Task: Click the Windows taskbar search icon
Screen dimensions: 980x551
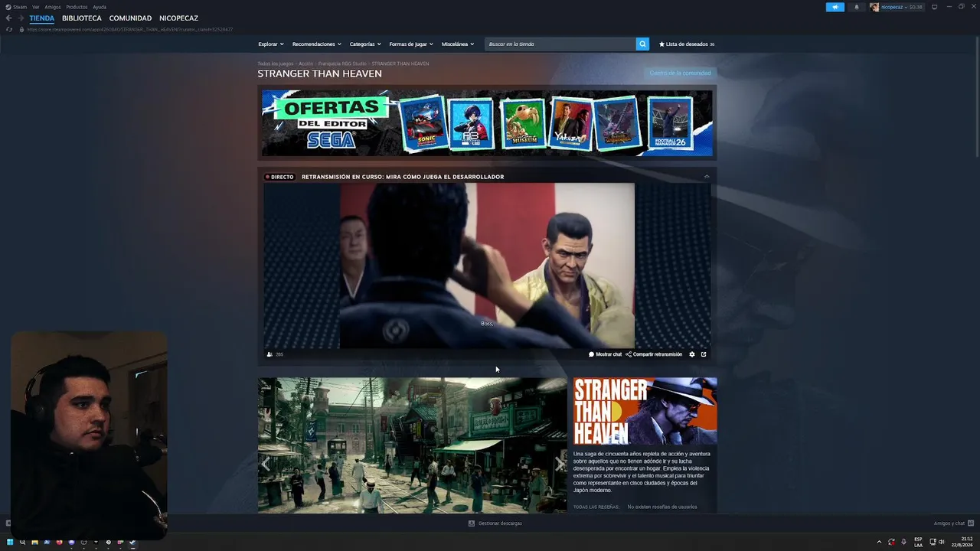Action: click(22, 542)
